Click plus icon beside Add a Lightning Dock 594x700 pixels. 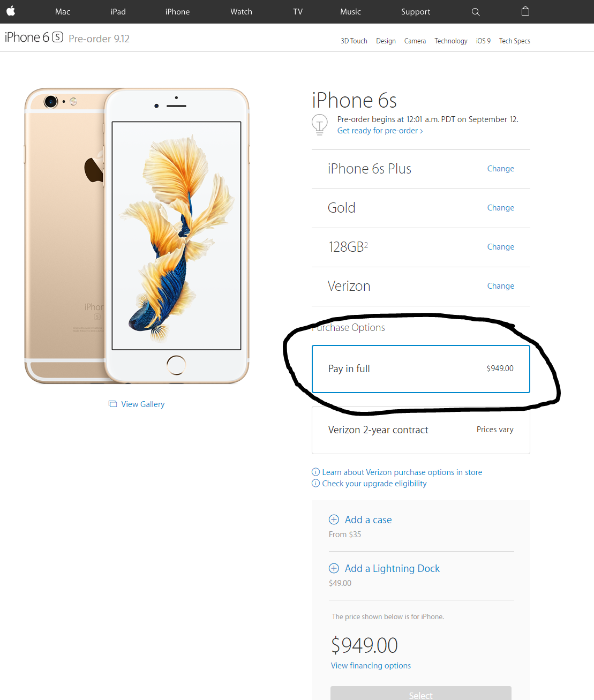pyautogui.click(x=334, y=568)
